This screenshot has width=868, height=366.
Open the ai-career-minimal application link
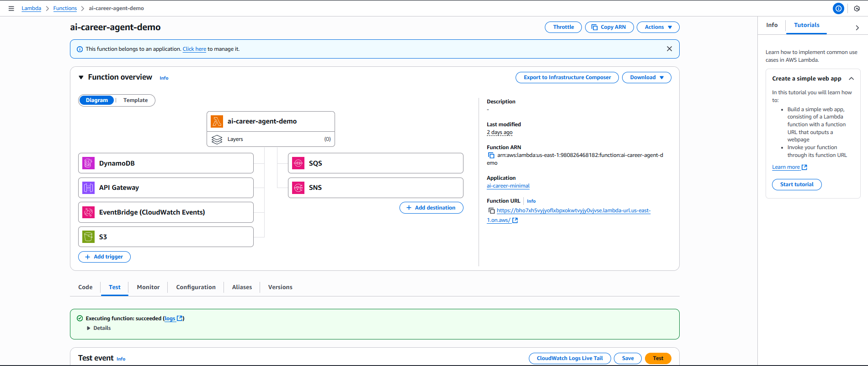(508, 186)
